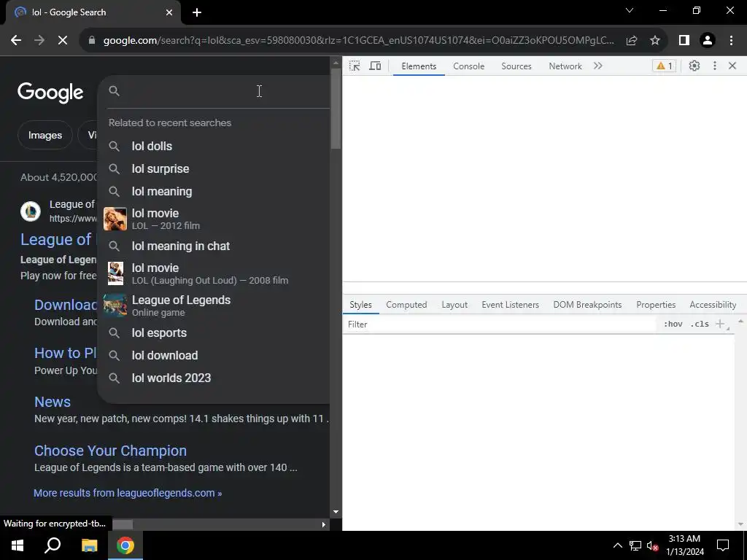The width and height of the screenshot is (747, 560).
Task: Select the 'lol download' suggestion
Action: [x=214, y=355]
